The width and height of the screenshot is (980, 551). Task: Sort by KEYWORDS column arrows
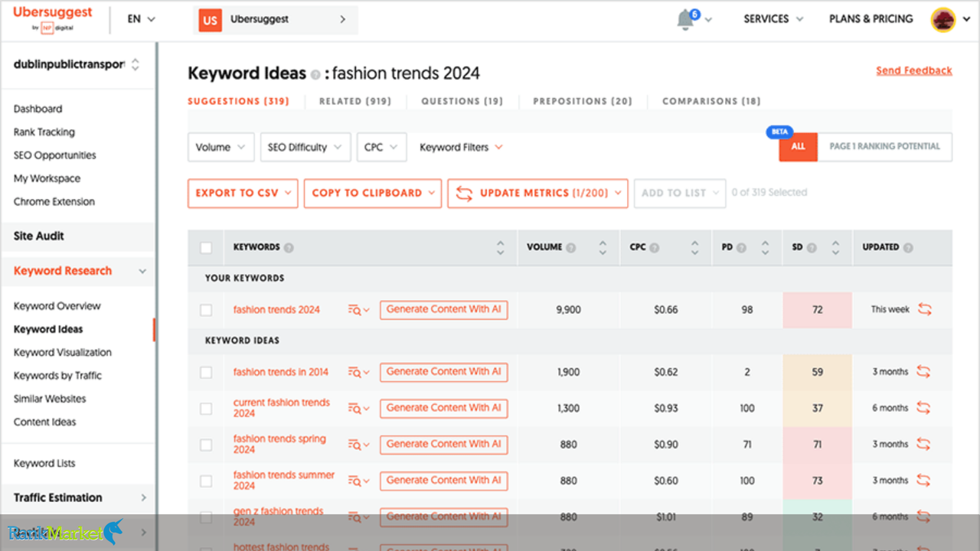(500, 247)
